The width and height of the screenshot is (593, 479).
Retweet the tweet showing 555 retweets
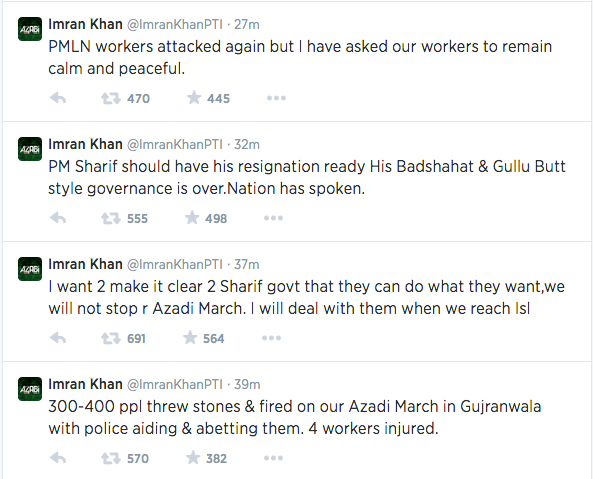[111, 219]
